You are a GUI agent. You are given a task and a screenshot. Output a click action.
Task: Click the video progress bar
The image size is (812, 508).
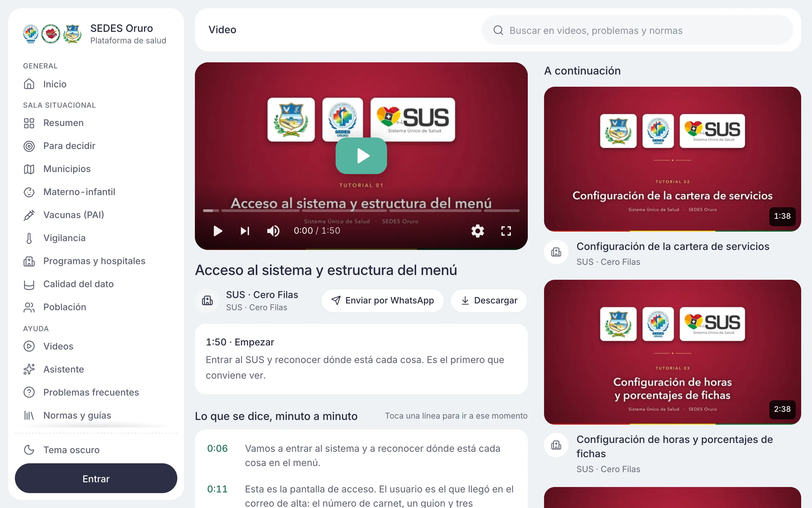(361, 211)
